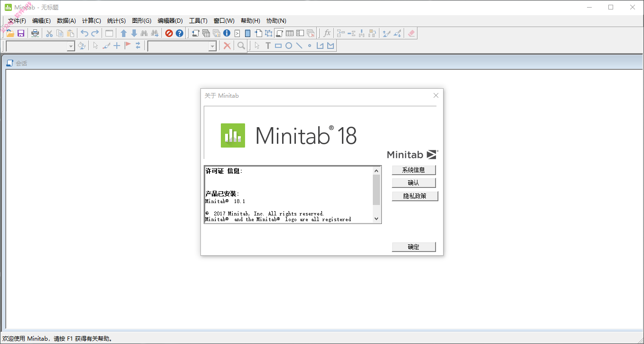
Task: Open the 数据(A) menu
Action: 66,21
